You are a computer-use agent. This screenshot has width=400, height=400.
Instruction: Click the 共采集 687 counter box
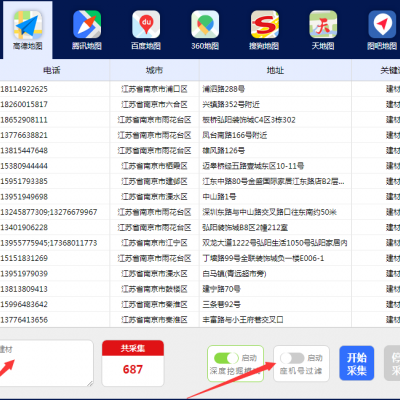click(133, 363)
